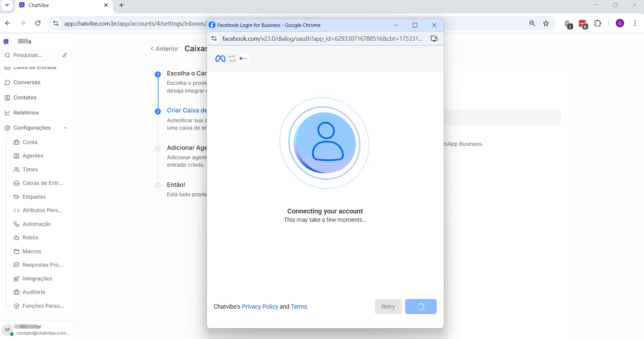Open Robôs settings item

click(x=30, y=238)
